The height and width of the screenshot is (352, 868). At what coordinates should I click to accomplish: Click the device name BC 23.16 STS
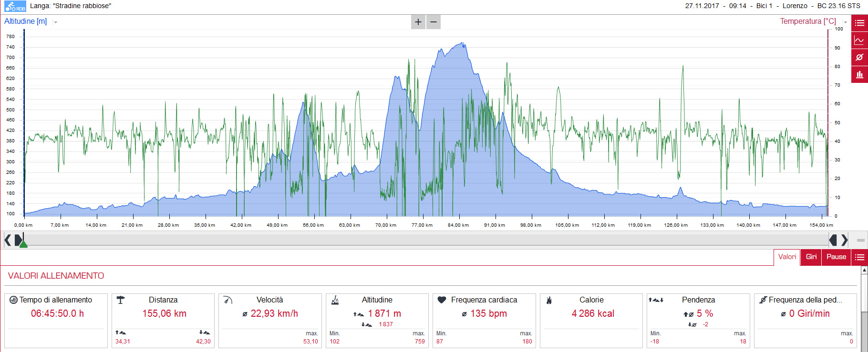click(839, 6)
